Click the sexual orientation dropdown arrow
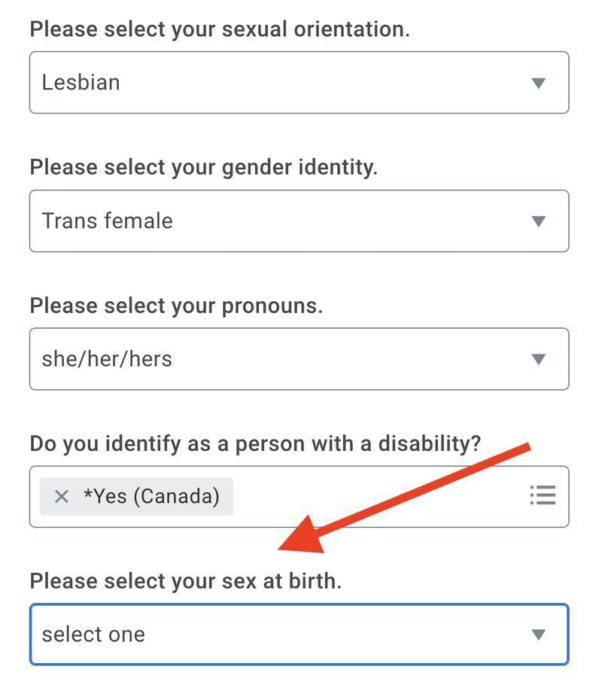This screenshot has width=602, height=700. [x=538, y=83]
